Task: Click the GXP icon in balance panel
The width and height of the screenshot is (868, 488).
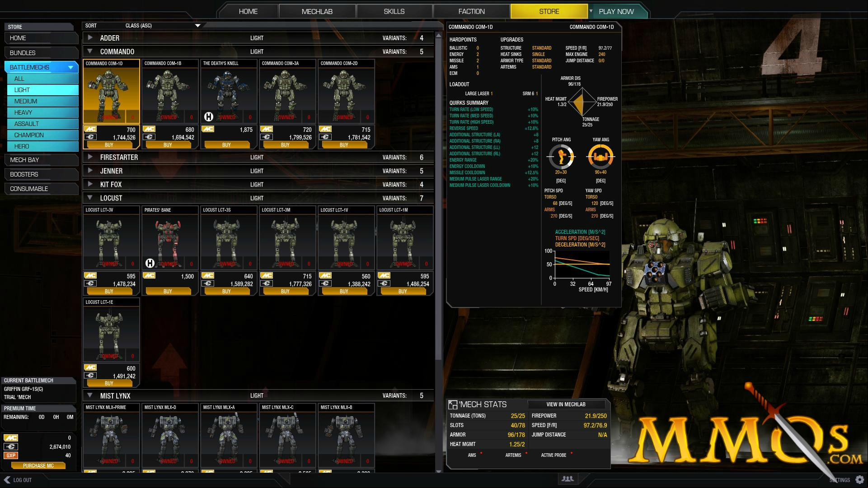Action: point(11,455)
